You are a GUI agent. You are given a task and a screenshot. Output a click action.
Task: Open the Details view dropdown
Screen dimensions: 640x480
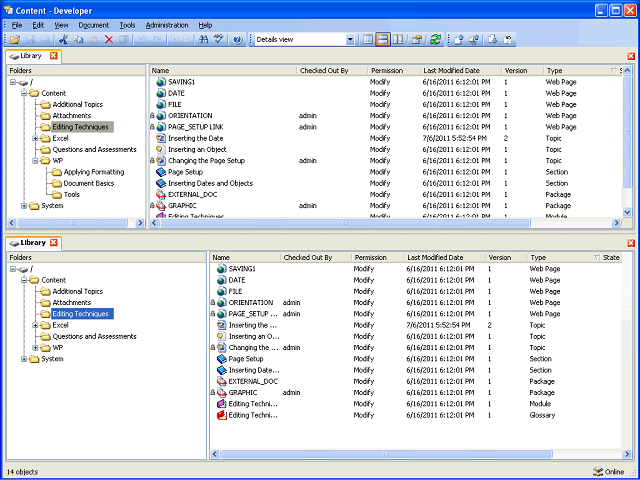click(350, 40)
